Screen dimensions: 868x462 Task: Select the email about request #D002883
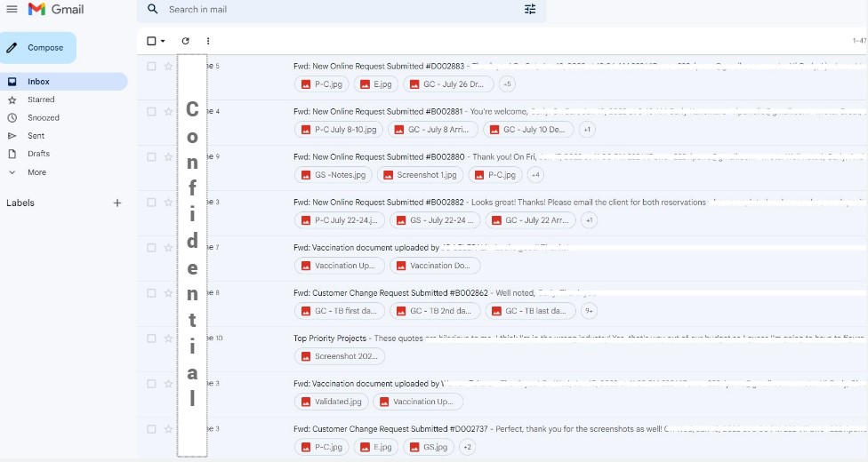(x=151, y=67)
